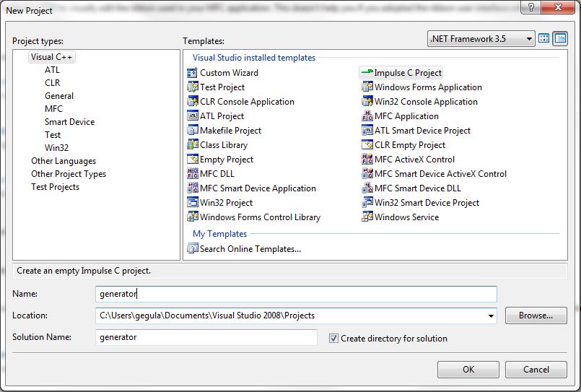Select General project type
The height and width of the screenshot is (392, 581).
tap(59, 96)
